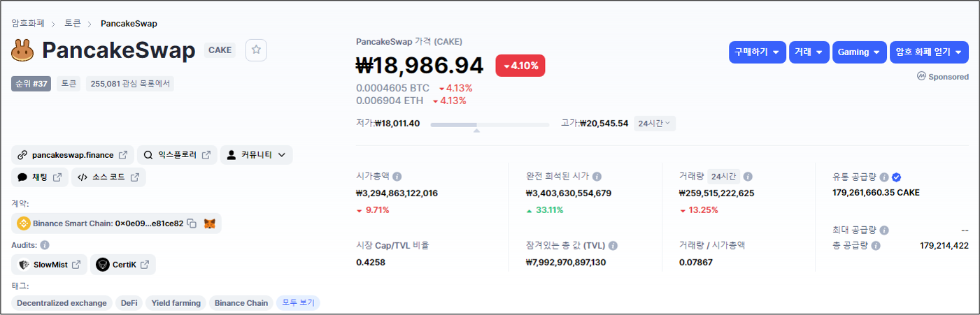The image size is (980, 315).
Task: Copy the Binance Smart Chain contract address
Action: click(x=192, y=224)
